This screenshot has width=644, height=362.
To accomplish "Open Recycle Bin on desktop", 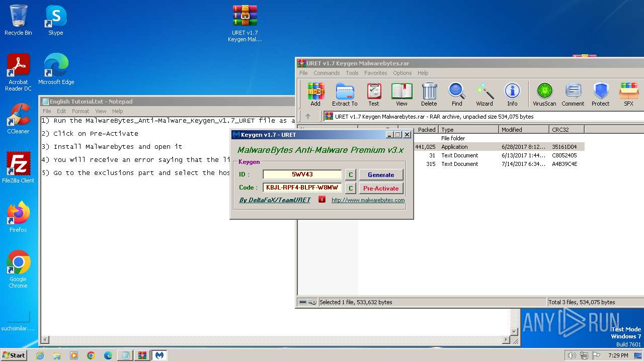I will coord(18,21).
